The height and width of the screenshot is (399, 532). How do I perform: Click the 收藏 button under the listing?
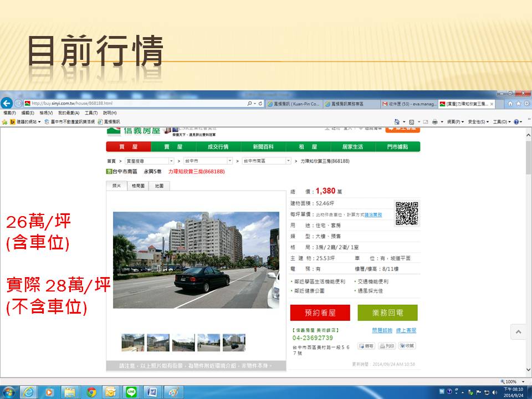(x=407, y=346)
